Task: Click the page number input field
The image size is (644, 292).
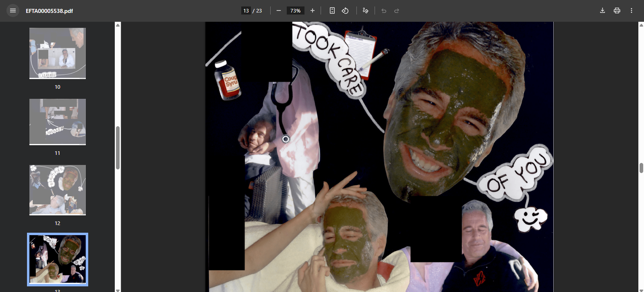Action: pos(246,10)
